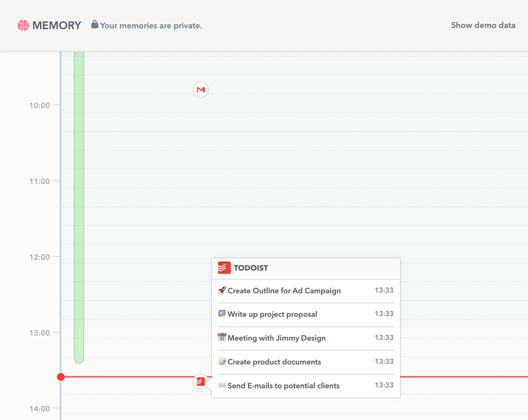Select the Send E-mails to potential clients entry
This screenshot has height=420, width=528.
click(283, 385)
